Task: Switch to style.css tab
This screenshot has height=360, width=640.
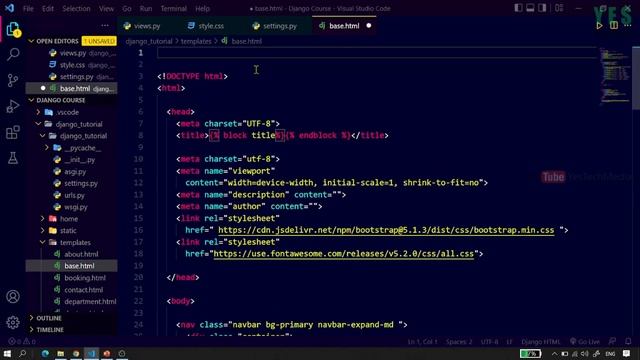Action: (x=211, y=26)
